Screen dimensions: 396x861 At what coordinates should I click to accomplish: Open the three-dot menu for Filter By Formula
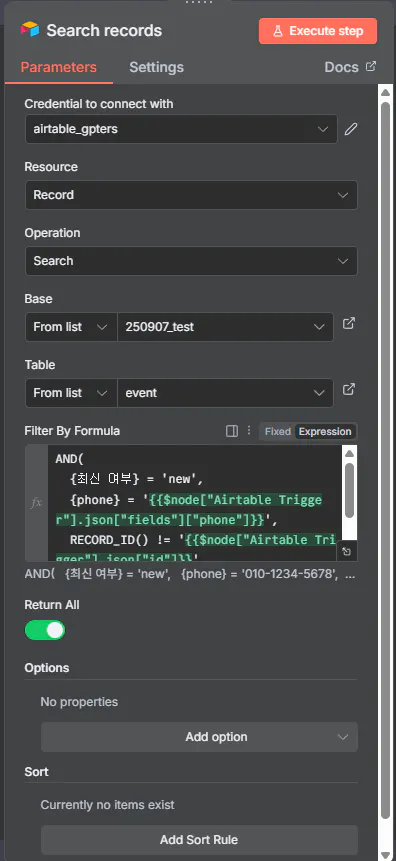click(x=248, y=430)
